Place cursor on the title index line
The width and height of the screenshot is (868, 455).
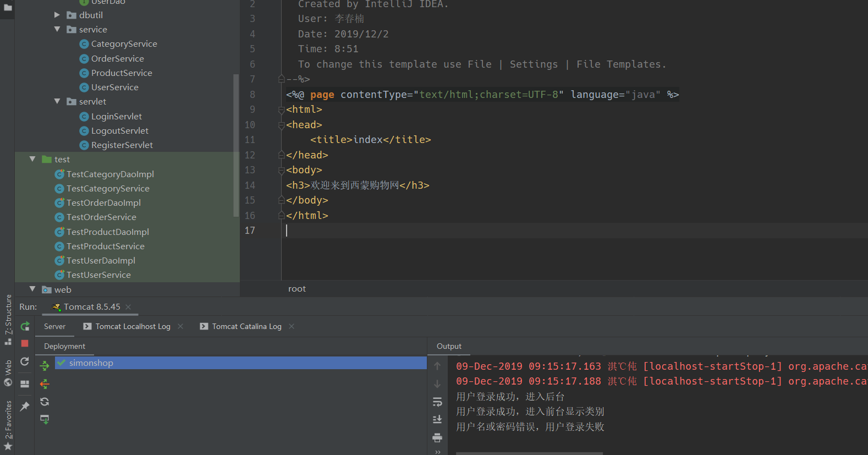pos(370,140)
